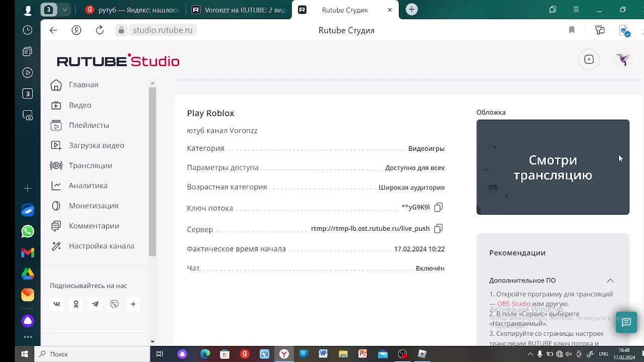
Task: Open the browser profile icon
Action: coord(28,10)
